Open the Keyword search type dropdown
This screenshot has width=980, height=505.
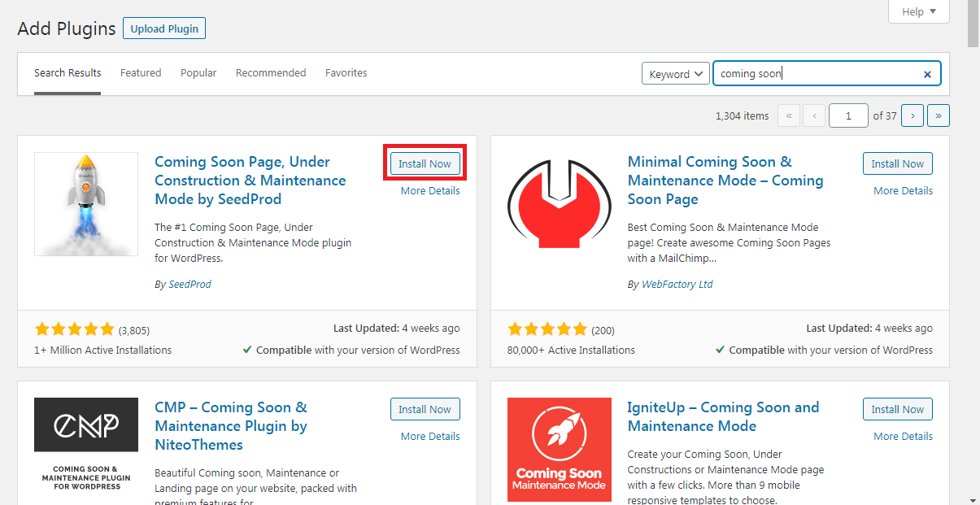tap(676, 74)
